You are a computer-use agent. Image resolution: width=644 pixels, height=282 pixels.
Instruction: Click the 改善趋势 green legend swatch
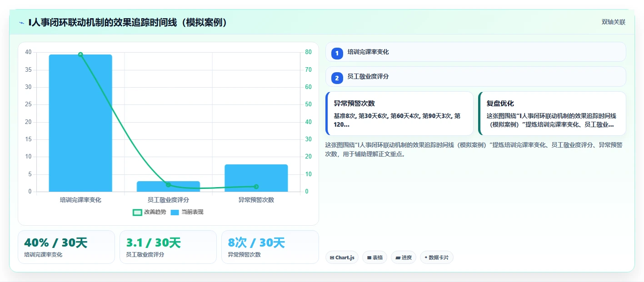[x=137, y=212]
